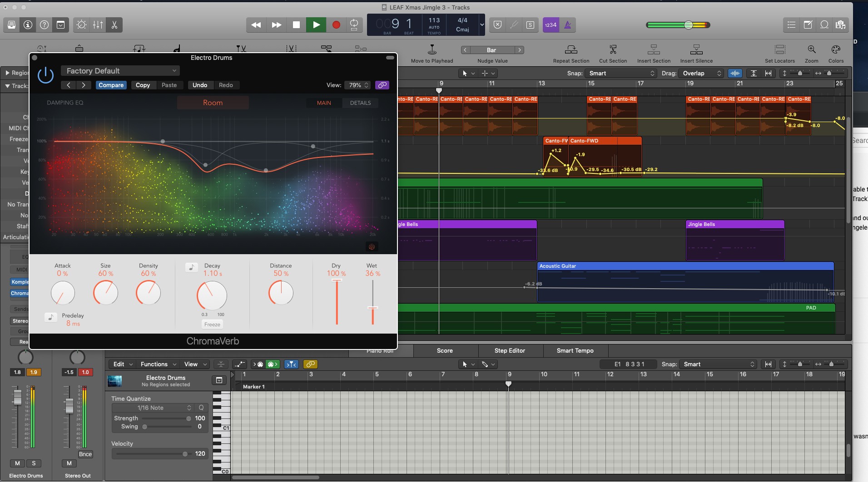Viewport: 868px width, 482px height.
Task: Click the Compare button
Action: click(111, 85)
